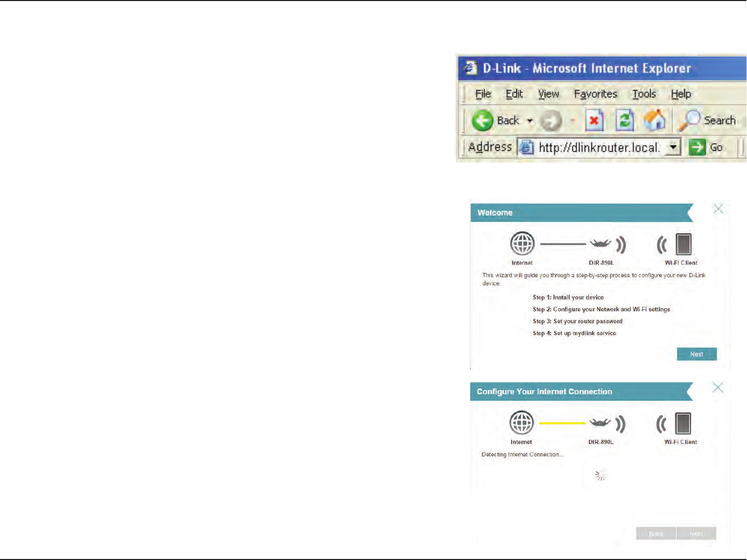Click the 'Detecting Internet Connection...' status text

point(522,455)
